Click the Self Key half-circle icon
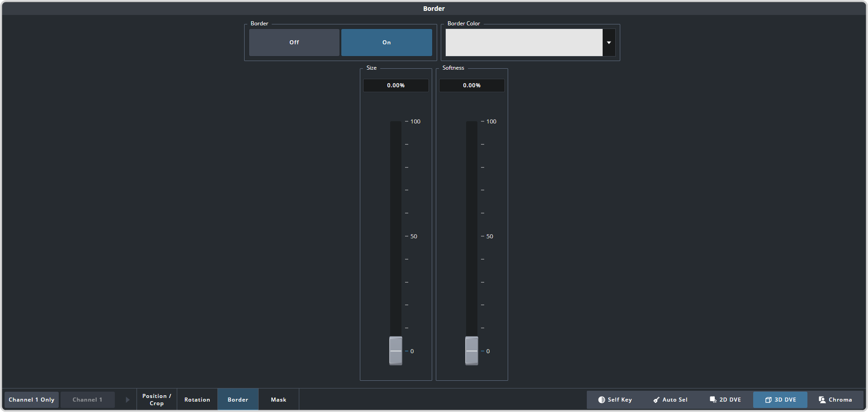868x412 pixels. pyautogui.click(x=602, y=400)
